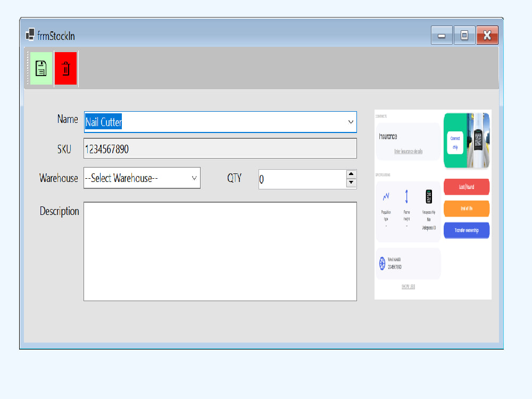The width and height of the screenshot is (532, 399).
Task: Click inside the QTY number field
Action: coord(302,179)
